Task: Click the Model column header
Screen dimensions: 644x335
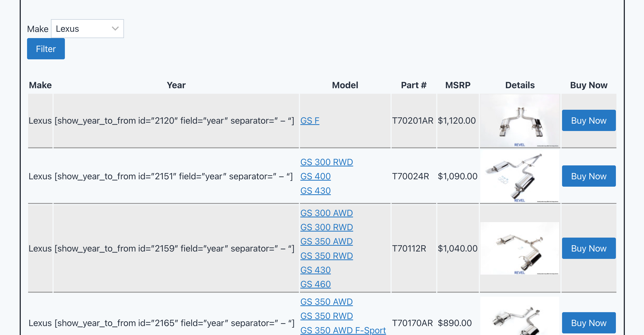Action: point(345,85)
